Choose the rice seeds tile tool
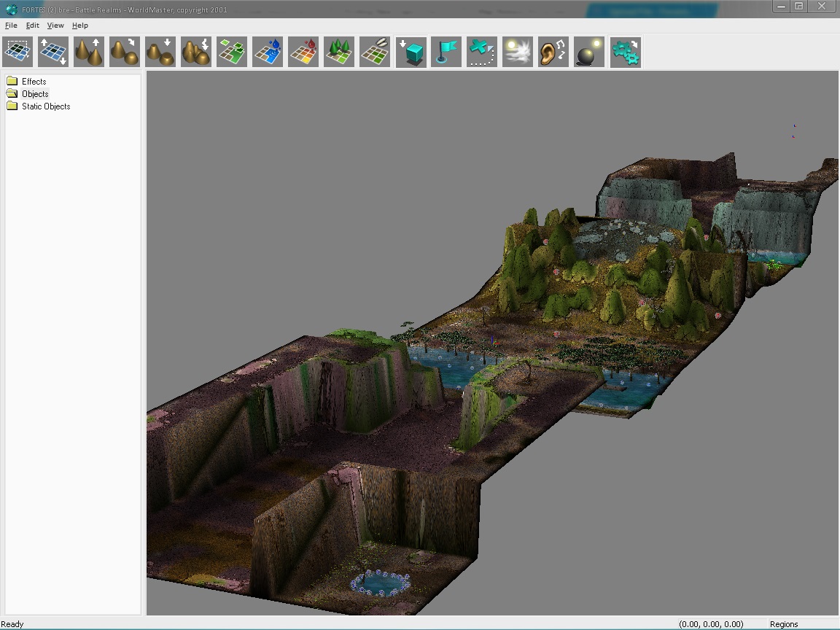840x630 pixels. pos(375,52)
